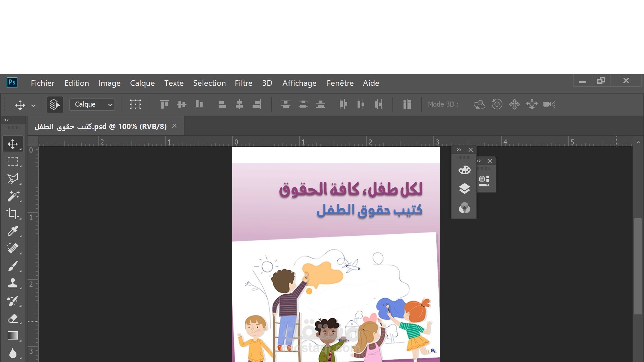Toggle show transform controls box
Image resolution: width=644 pixels, height=362 pixels.
click(135, 105)
